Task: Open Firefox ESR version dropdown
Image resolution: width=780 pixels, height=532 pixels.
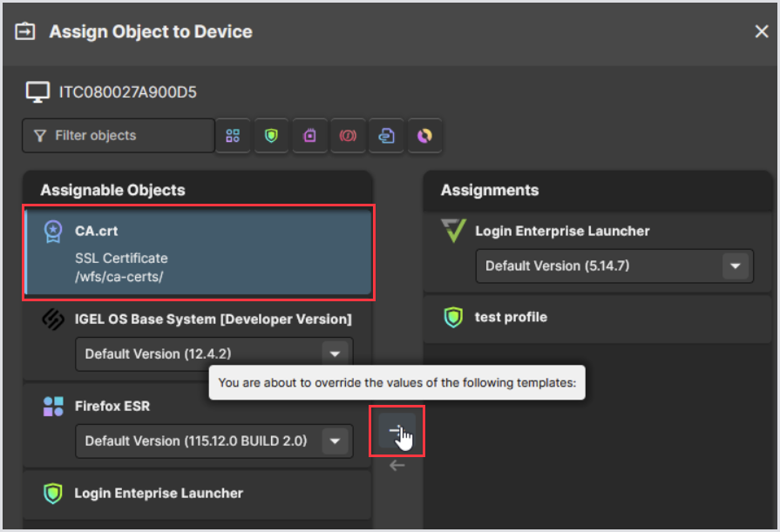Action: (x=334, y=441)
